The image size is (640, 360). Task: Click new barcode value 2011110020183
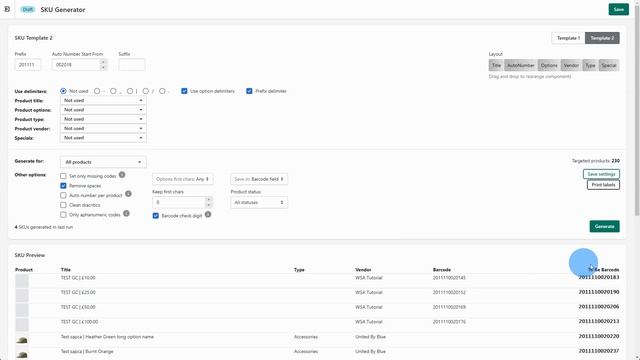pos(599,277)
